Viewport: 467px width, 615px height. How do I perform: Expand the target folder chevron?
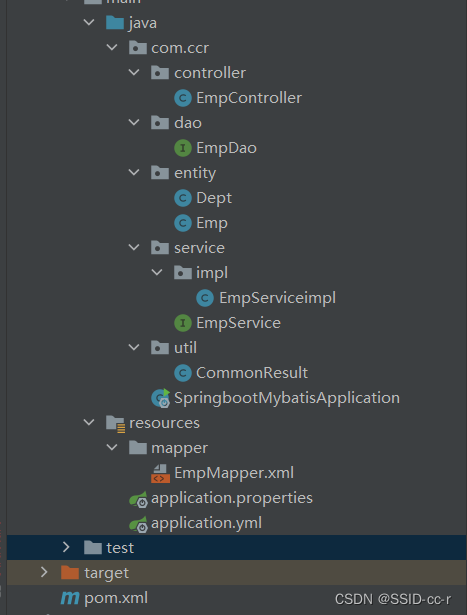coord(44,572)
